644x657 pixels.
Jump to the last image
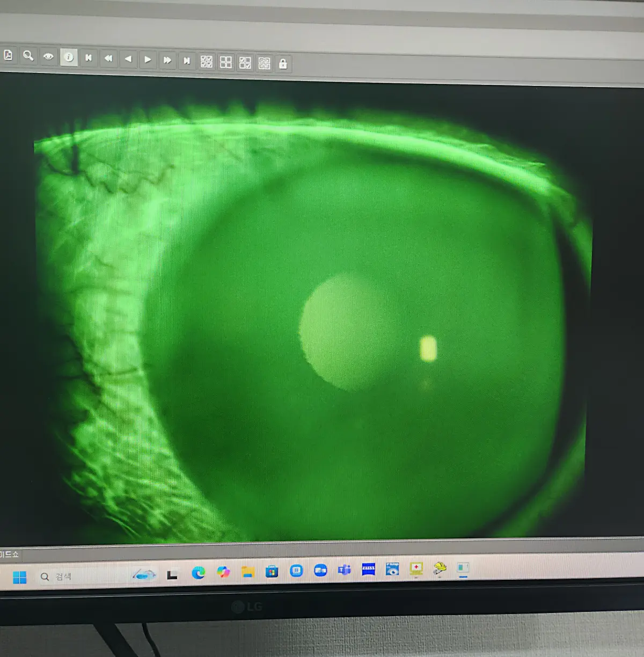click(186, 60)
